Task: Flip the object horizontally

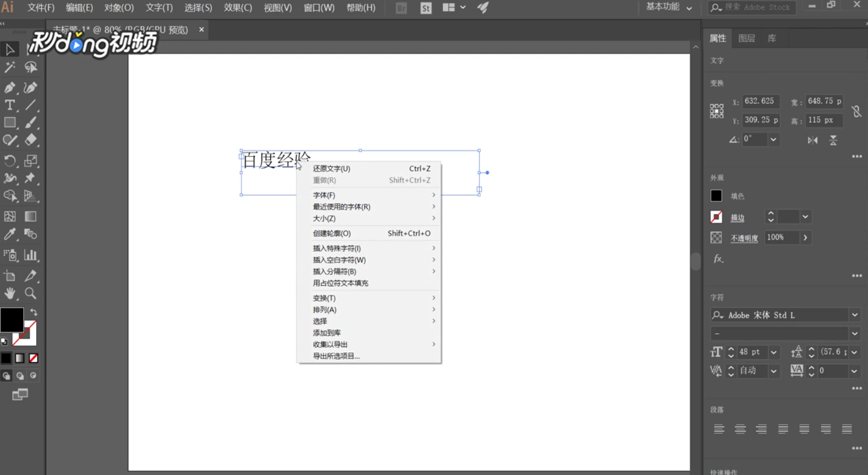Action: tap(812, 140)
